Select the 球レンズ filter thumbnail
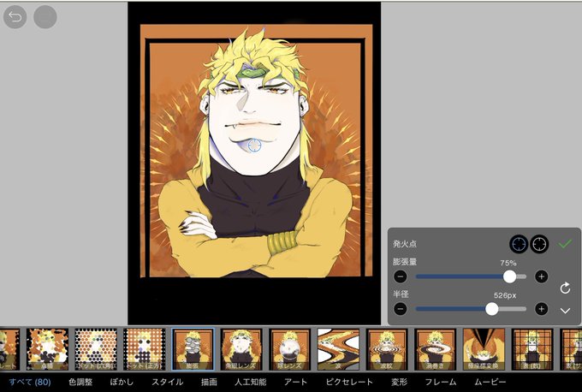The width and height of the screenshot is (582, 392). coord(290,349)
